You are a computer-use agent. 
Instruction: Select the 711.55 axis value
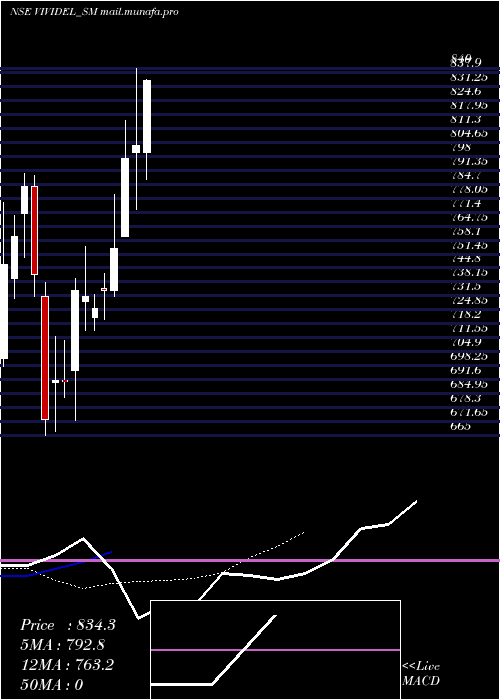tap(469, 328)
